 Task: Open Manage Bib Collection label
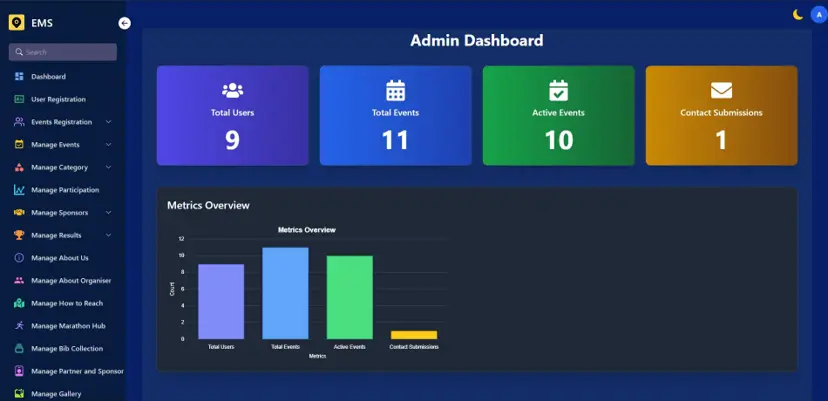[x=67, y=349]
